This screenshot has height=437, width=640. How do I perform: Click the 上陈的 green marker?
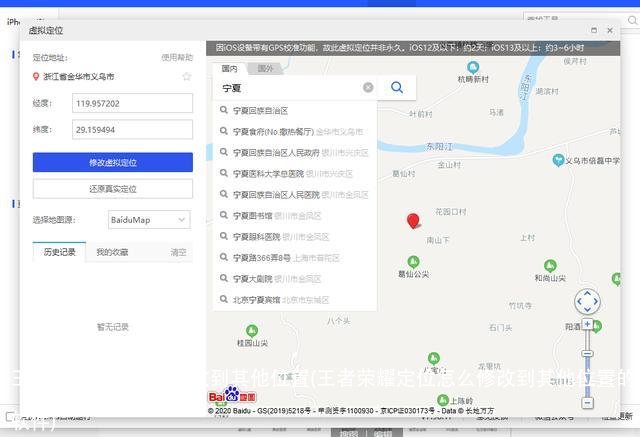click(x=443, y=400)
